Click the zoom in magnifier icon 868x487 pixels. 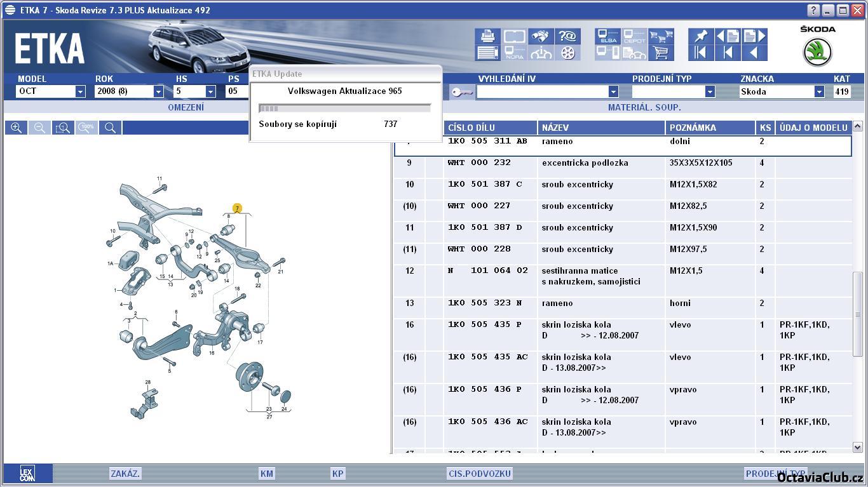(17, 128)
